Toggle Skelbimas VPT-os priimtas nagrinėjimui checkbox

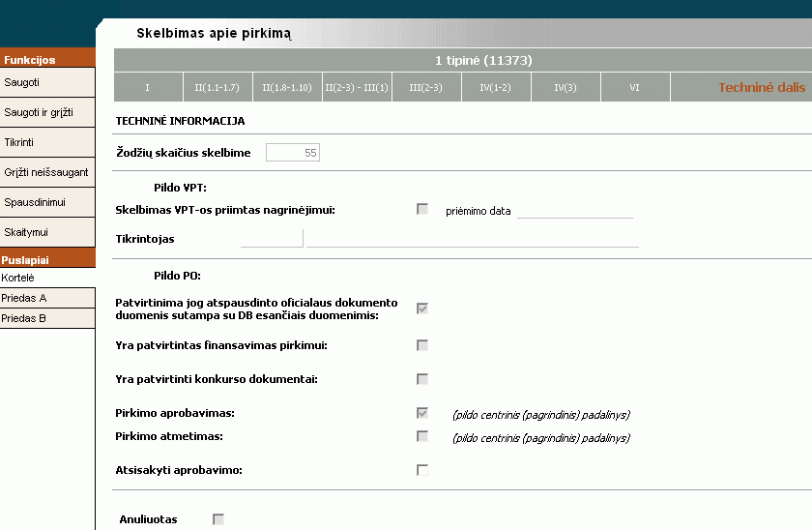[422, 209]
